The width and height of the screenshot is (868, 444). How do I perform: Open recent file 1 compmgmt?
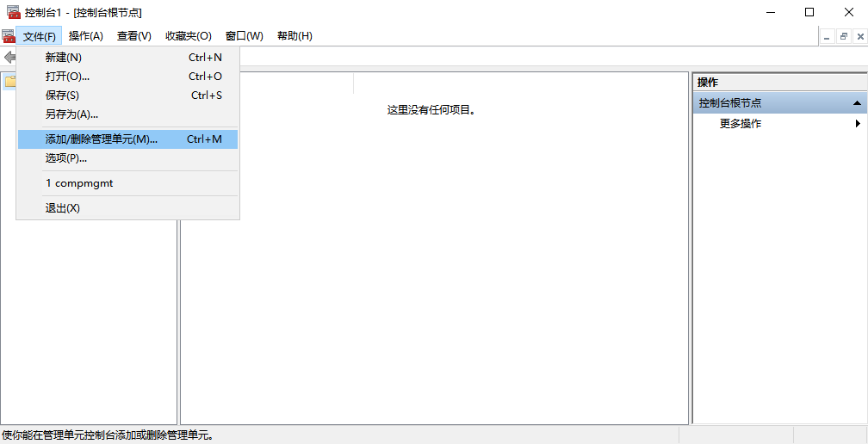[127, 183]
